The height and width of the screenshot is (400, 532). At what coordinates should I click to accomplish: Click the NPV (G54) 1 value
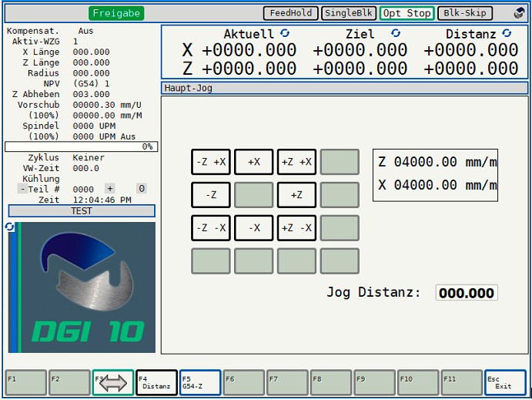pyautogui.click(x=92, y=83)
